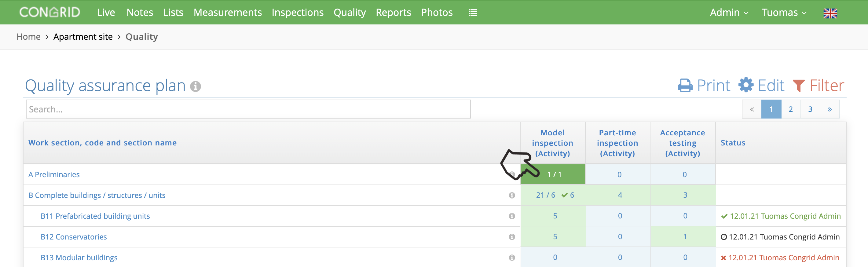Click info icon on B12 Conservatories row

point(512,237)
